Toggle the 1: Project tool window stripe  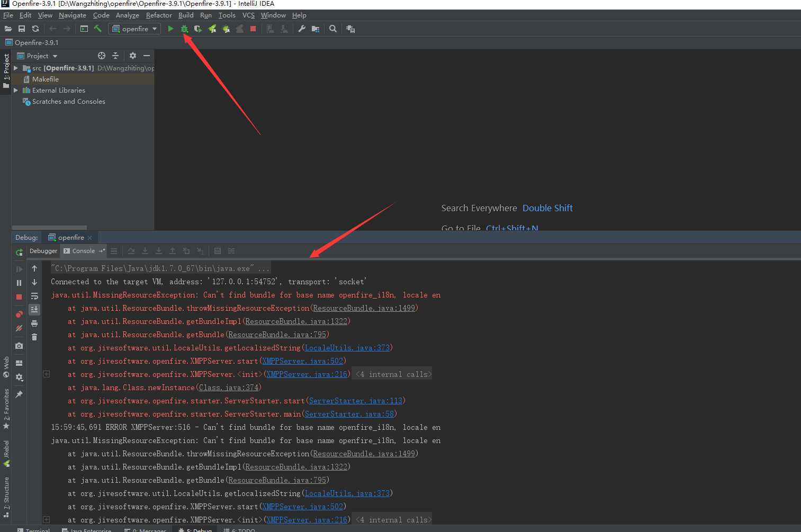(x=6, y=71)
